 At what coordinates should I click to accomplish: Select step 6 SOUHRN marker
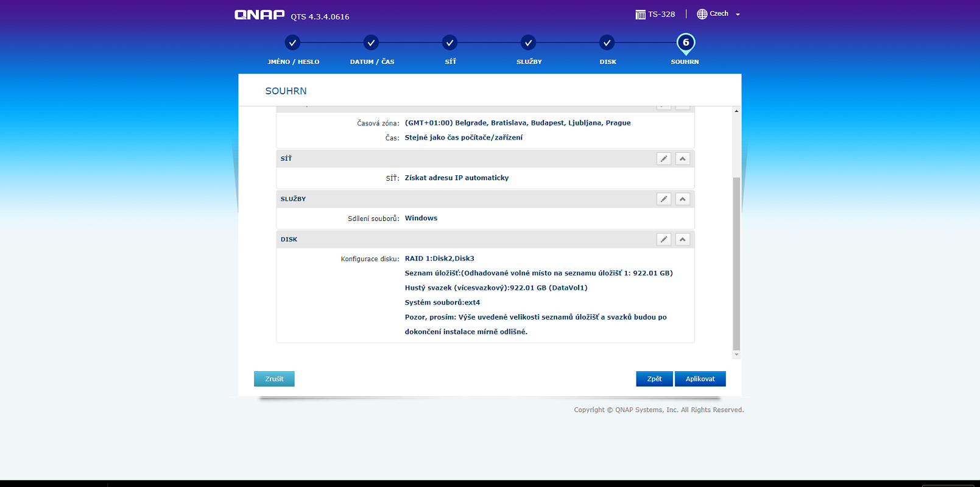686,43
